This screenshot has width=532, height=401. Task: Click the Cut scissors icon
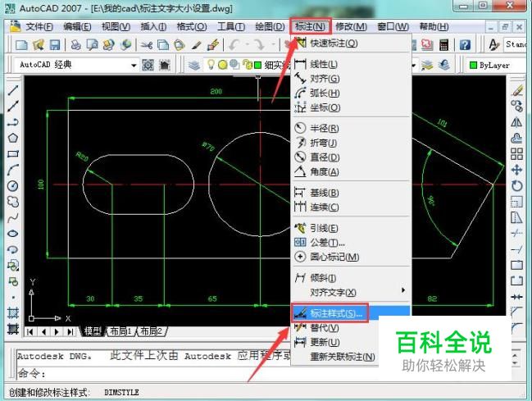click(147, 45)
